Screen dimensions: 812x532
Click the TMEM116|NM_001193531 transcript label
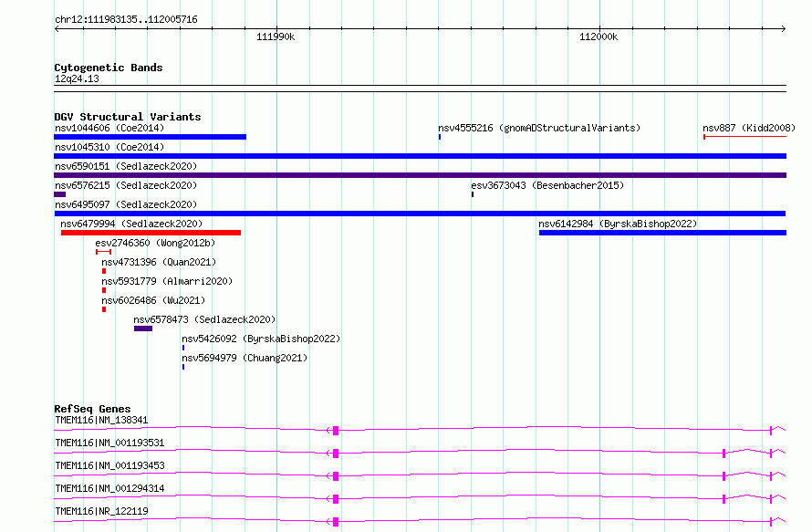pos(109,443)
